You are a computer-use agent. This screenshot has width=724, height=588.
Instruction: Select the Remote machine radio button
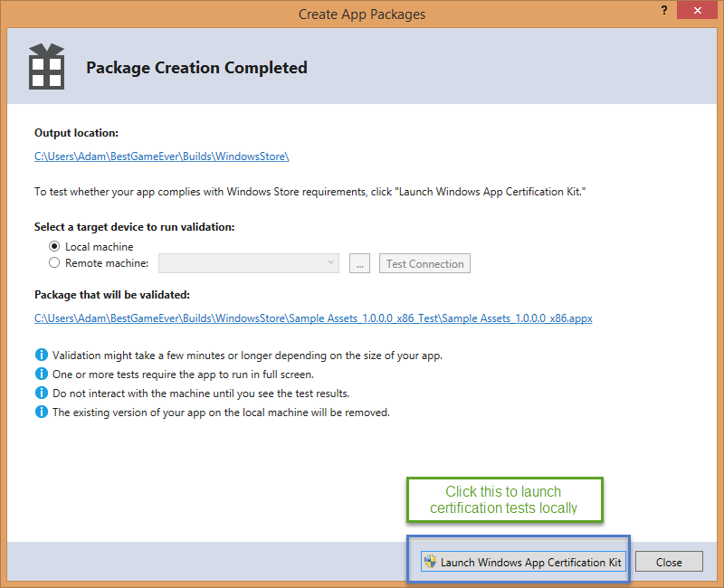[x=54, y=262]
